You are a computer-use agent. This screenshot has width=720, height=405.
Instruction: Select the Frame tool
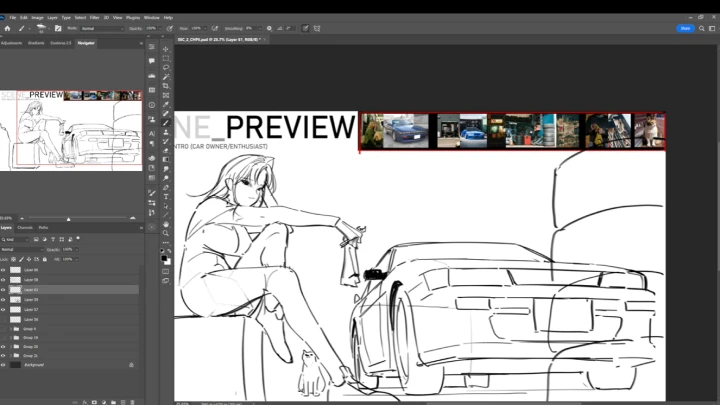coord(166,95)
